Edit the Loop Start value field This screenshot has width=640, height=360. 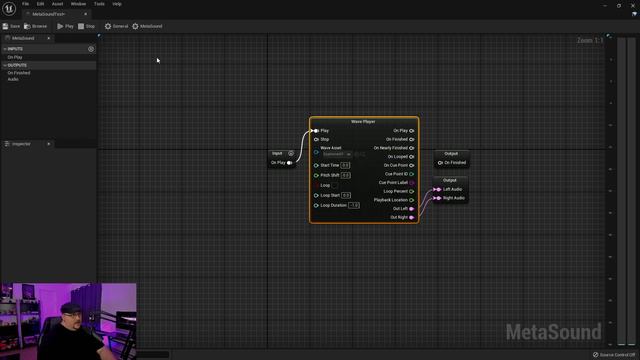pyautogui.click(x=346, y=196)
